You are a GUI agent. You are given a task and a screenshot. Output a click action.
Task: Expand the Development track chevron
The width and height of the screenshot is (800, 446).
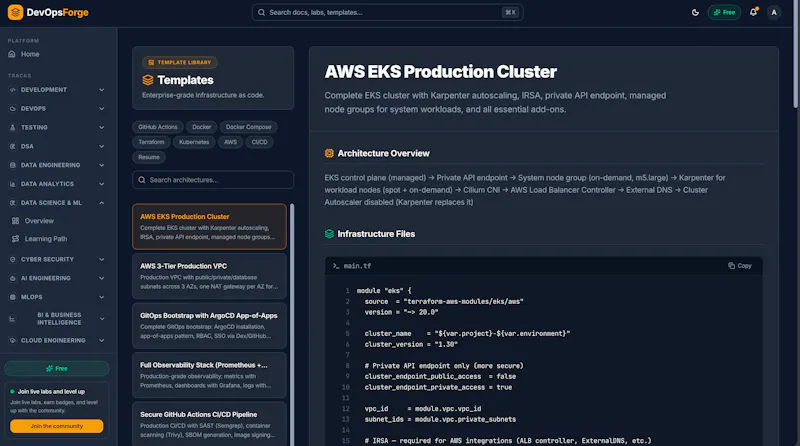[102, 90]
